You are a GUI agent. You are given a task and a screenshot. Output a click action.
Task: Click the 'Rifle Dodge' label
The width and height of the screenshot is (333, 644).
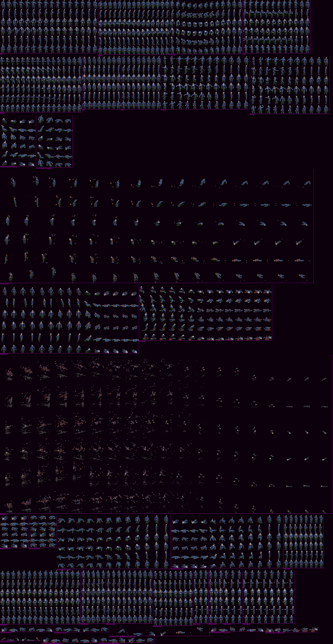click(x=157, y=626)
